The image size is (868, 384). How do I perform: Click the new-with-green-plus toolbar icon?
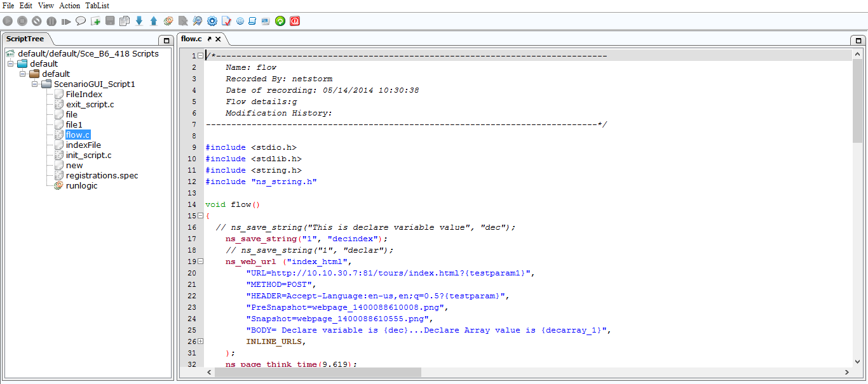pos(96,21)
